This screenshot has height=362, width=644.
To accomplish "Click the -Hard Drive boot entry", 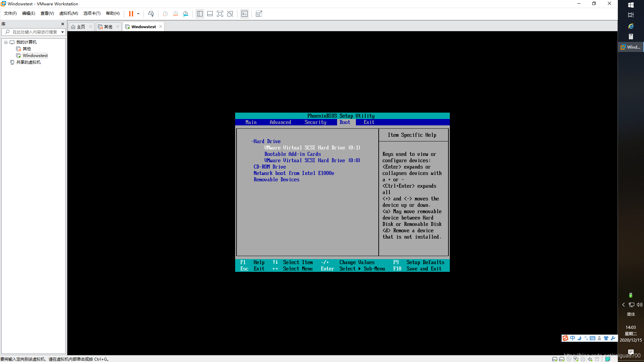I will coord(266,141).
